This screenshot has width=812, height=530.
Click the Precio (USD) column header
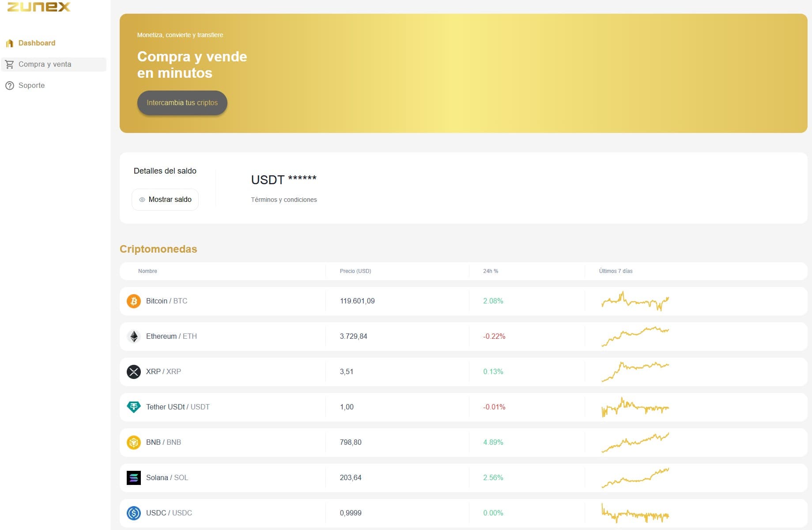click(x=355, y=271)
